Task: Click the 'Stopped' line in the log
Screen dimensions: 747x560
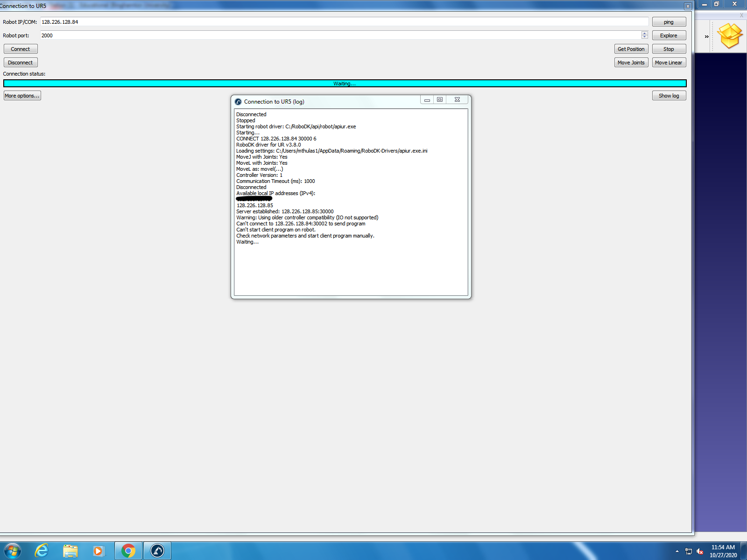Action: (246, 120)
